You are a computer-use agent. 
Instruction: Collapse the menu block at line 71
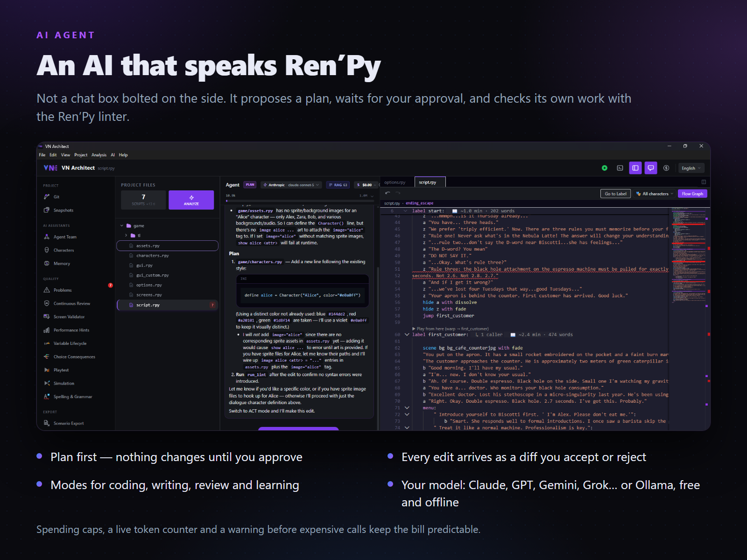pyautogui.click(x=407, y=408)
